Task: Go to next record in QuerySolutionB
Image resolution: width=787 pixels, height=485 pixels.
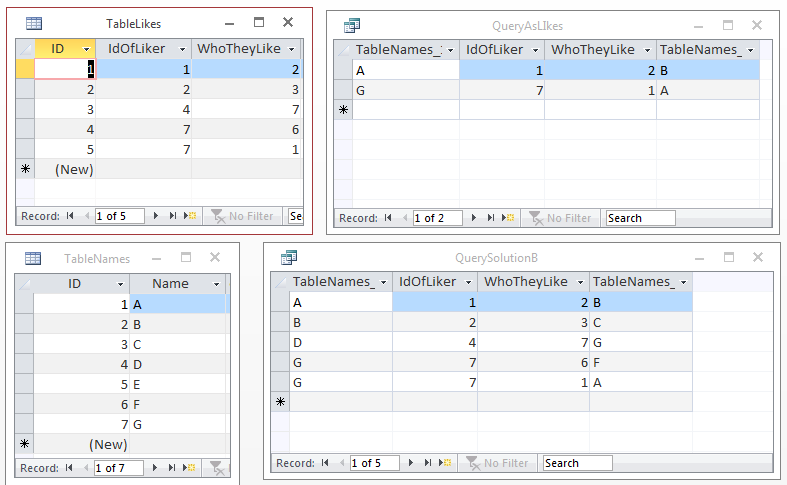Action: point(411,463)
